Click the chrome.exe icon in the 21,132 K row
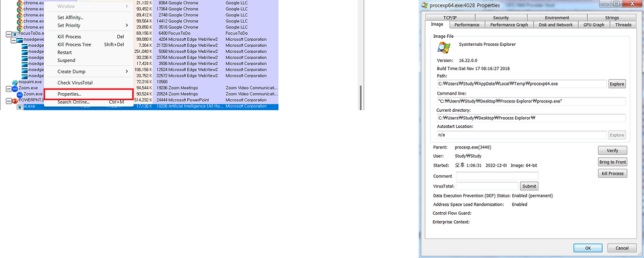This screenshot has height=258, width=644. (20, 4)
